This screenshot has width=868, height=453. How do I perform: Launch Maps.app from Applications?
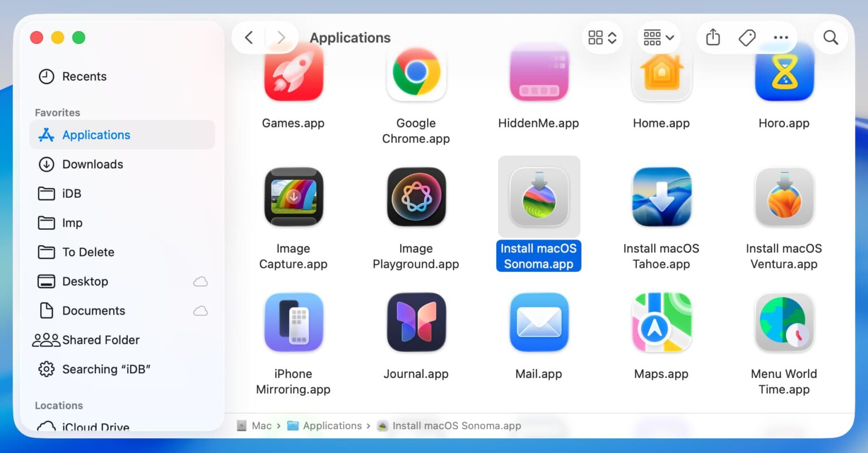661,322
